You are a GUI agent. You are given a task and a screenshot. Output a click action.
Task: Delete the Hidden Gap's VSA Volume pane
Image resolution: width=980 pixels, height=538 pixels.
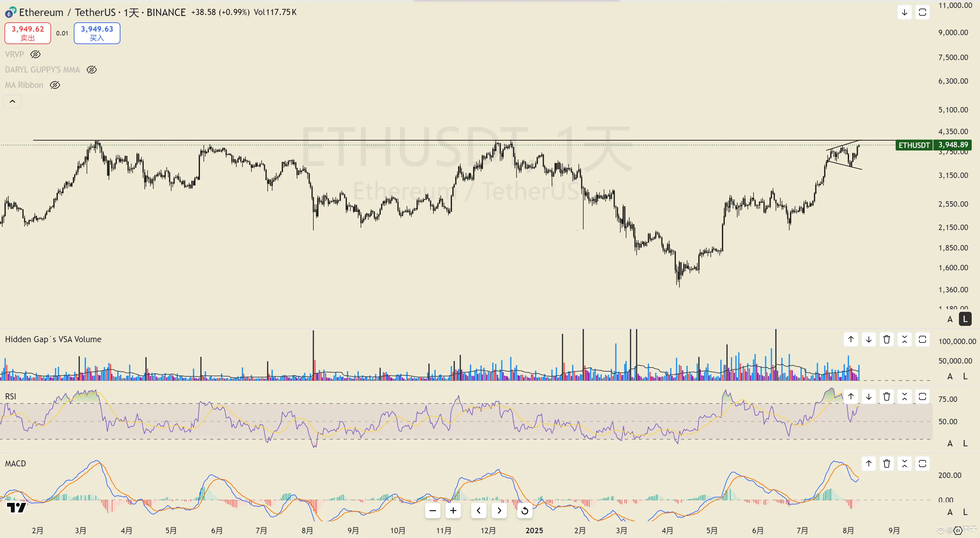tap(886, 339)
